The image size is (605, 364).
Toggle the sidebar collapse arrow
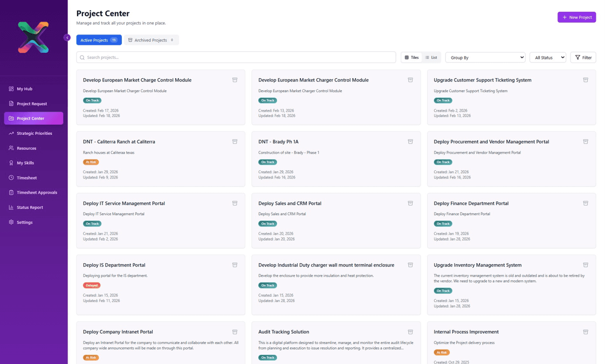[67, 37]
